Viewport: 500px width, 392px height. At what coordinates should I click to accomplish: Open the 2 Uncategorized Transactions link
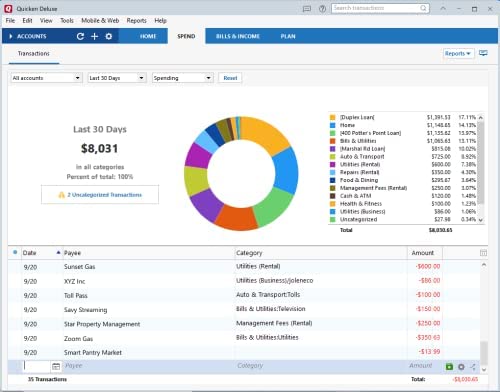105,195
